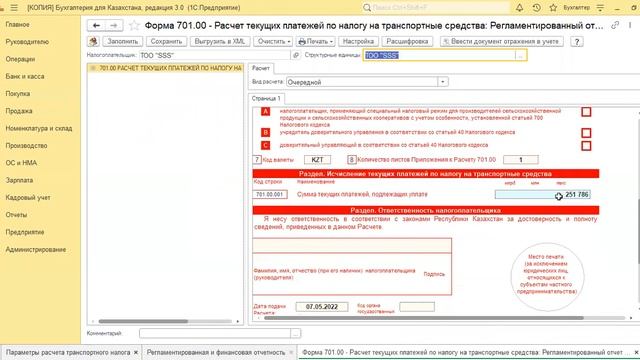Click Выгрузить в XML button
Viewport: 640px width, 360px height.
tap(220, 41)
